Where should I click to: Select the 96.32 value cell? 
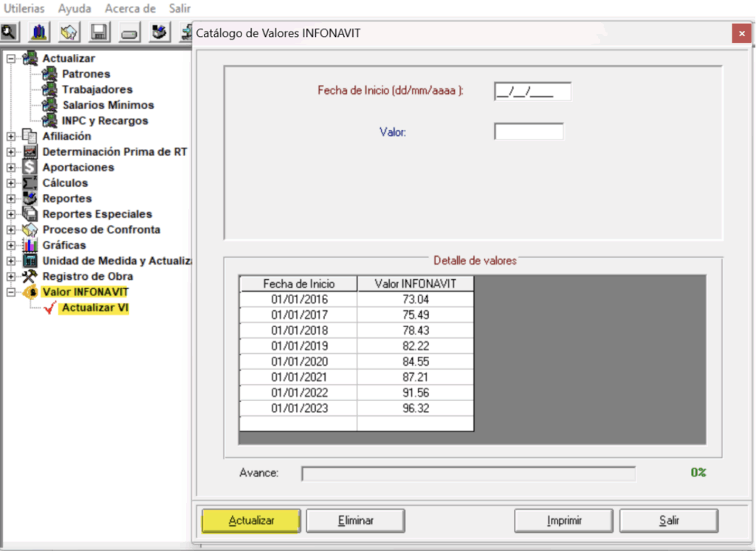tap(416, 408)
